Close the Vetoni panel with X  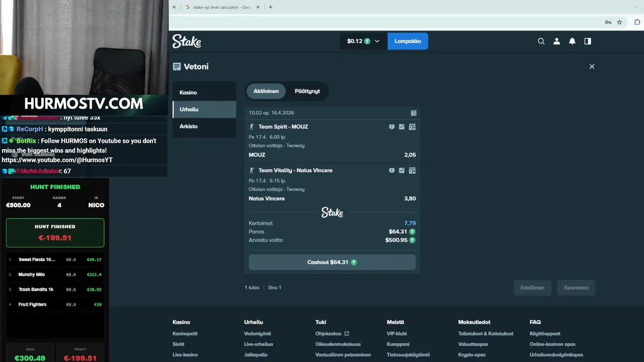[x=592, y=66]
